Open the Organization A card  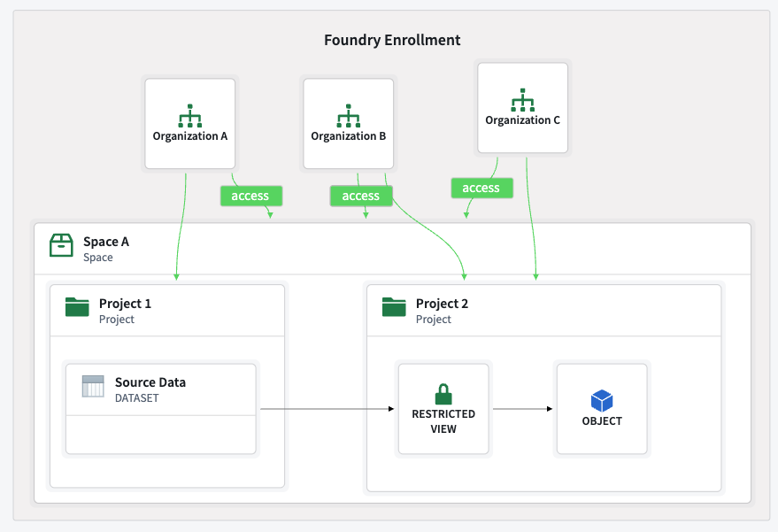[189, 123]
